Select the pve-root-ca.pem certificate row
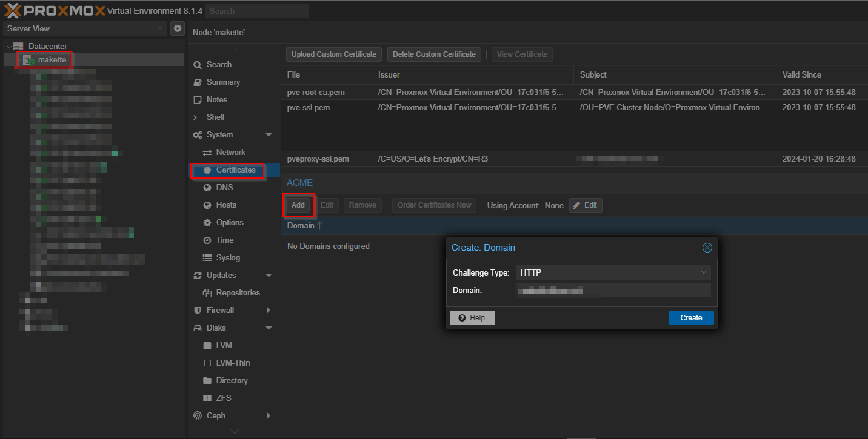Viewport: 868px width, 439px height. [x=574, y=93]
